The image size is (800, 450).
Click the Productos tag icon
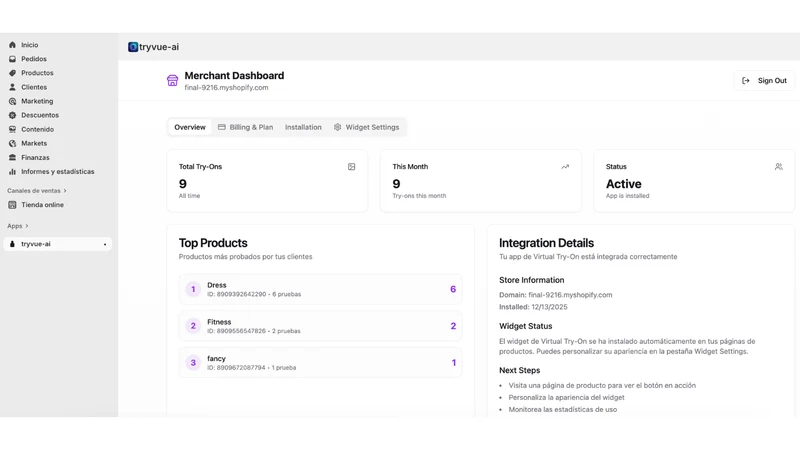[12, 73]
